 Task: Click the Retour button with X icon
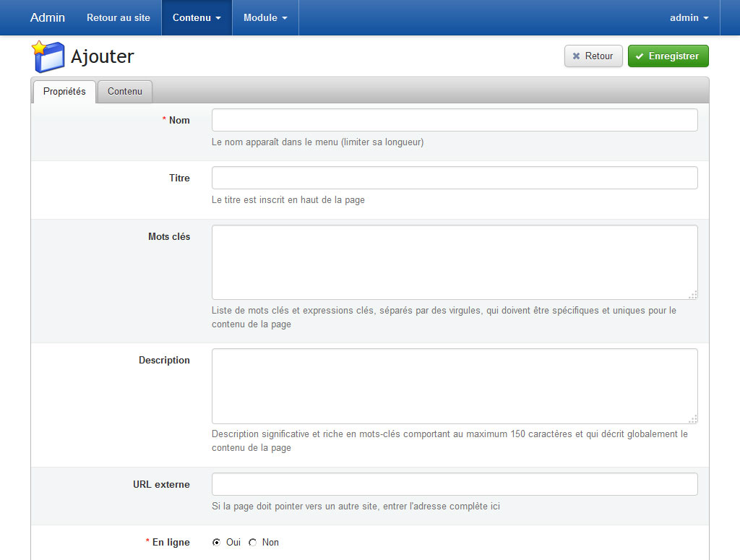593,56
